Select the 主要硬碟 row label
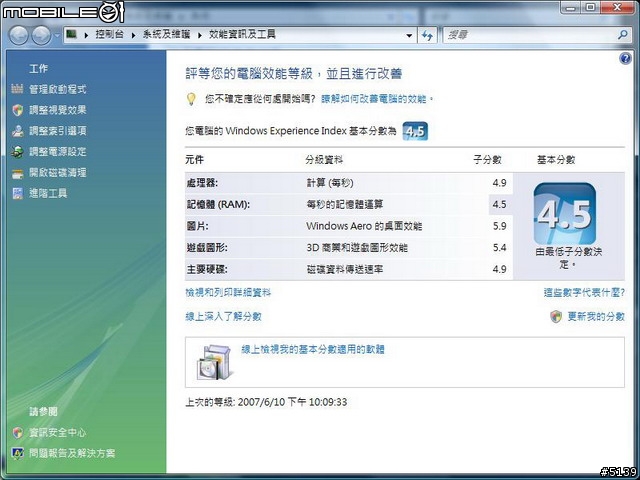Image resolution: width=640 pixels, height=480 pixels. [x=207, y=269]
